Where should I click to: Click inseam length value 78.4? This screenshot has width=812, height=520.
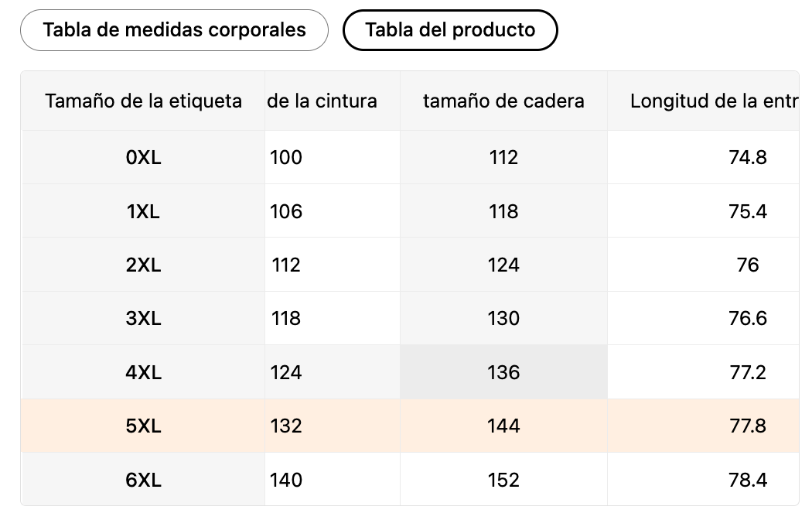(x=747, y=480)
